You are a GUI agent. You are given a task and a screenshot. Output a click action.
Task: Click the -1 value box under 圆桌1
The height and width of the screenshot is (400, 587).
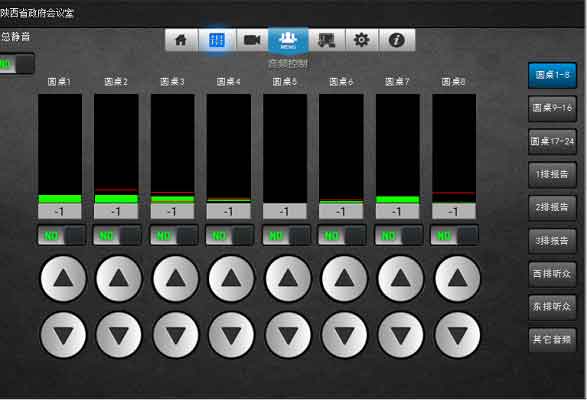pyautogui.click(x=60, y=212)
